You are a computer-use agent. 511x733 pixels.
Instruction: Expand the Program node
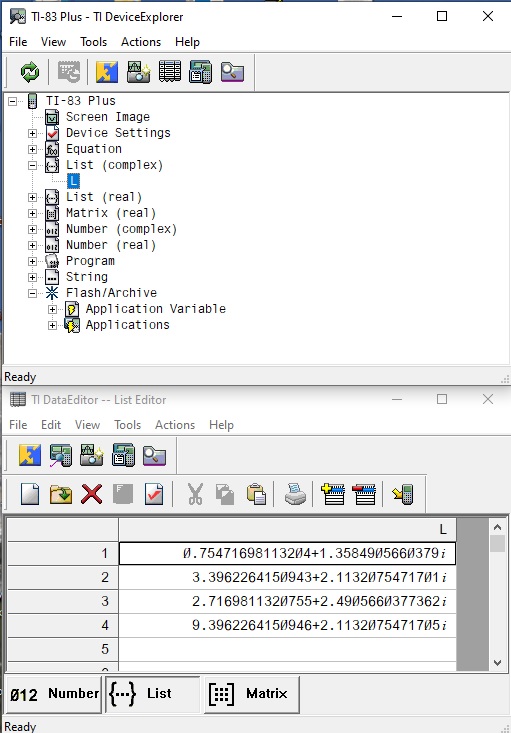[x=32, y=261]
